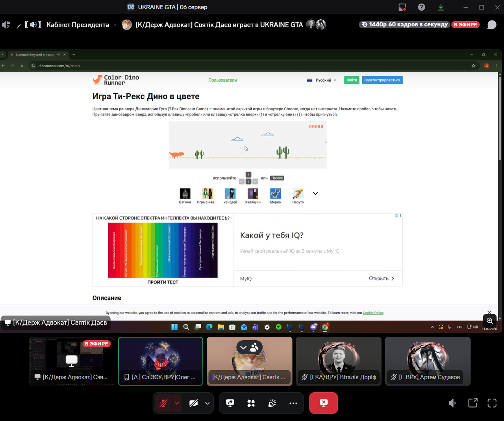Pop out the call window

click(x=472, y=403)
